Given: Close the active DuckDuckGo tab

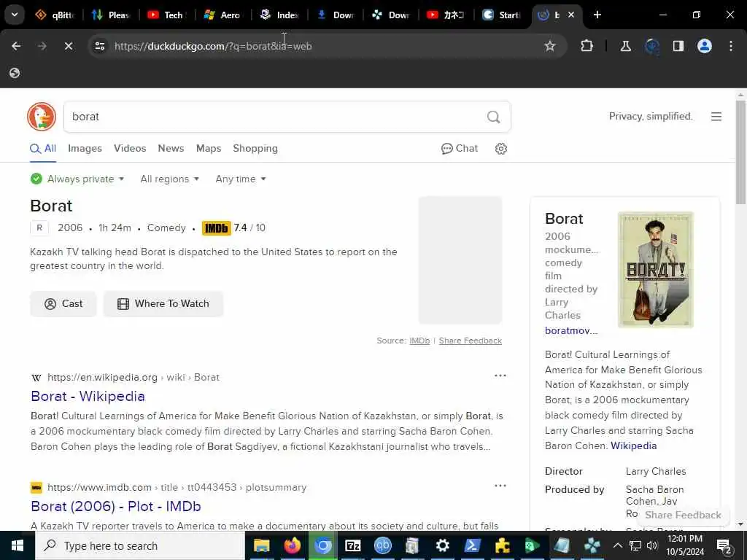Looking at the screenshot, I should [571, 15].
